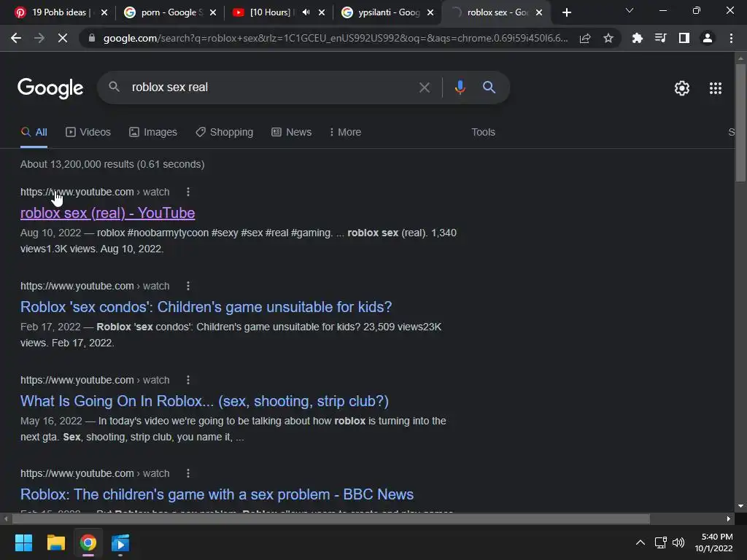Viewport: 747px width, 560px height.
Task: Open a new browser tab
Action: (x=566, y=13)
